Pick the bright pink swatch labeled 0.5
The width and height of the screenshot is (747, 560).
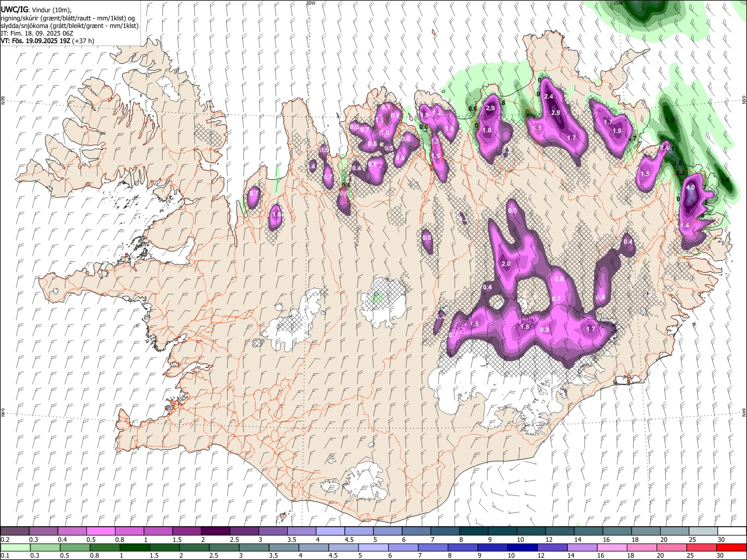[101, 531]
